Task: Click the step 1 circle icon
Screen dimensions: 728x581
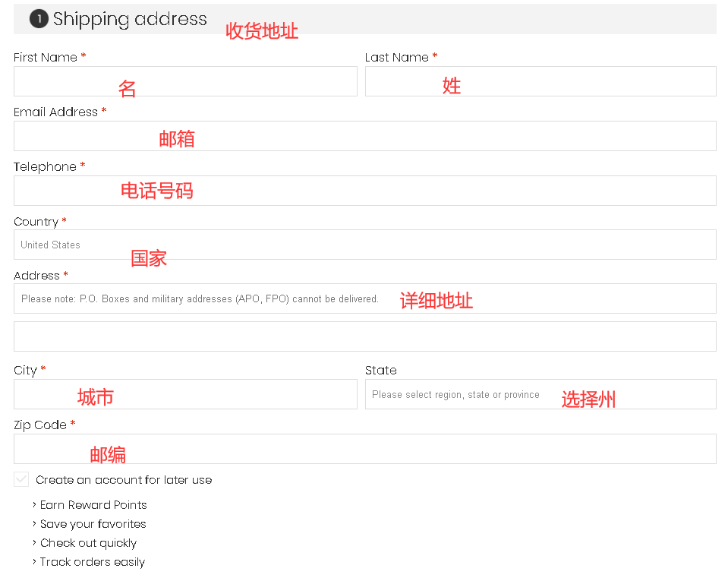Action: coord(39,19)
